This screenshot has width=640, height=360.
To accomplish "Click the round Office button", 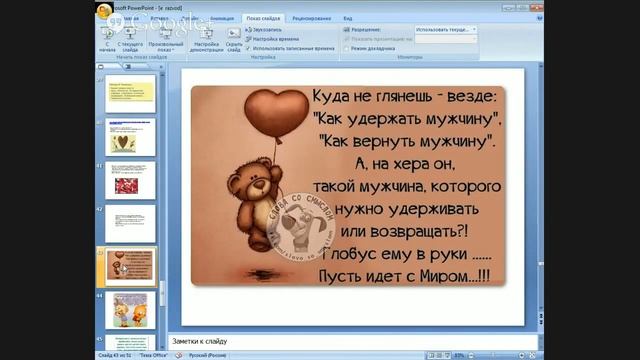I will tap(104, 11).
